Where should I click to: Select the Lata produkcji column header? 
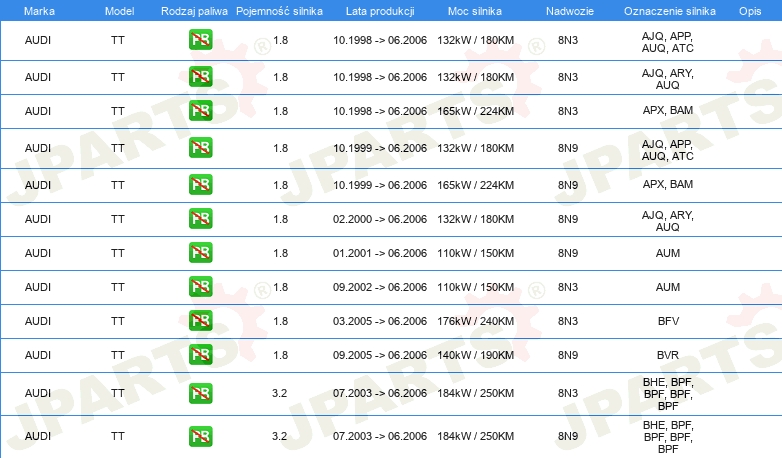tap(380, 11)
